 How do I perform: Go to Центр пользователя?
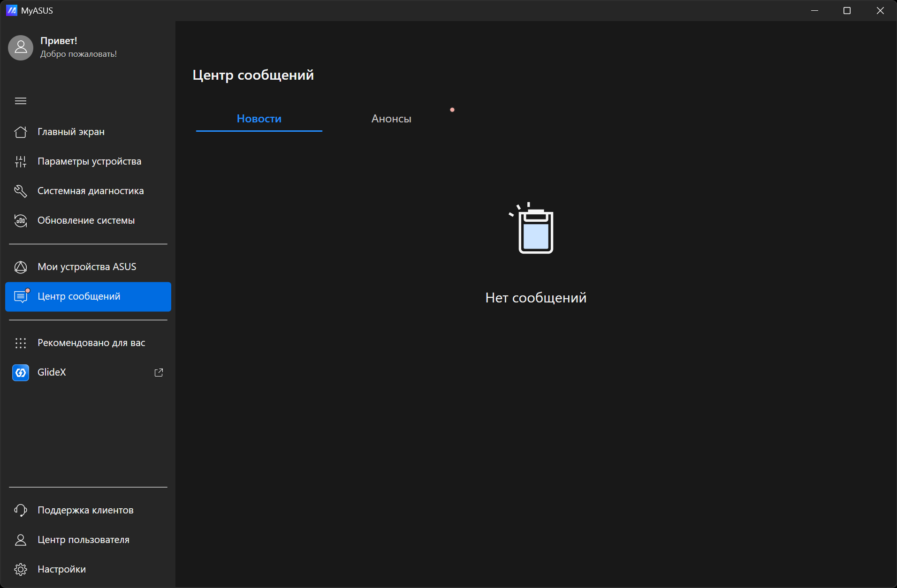coord(88,540)
